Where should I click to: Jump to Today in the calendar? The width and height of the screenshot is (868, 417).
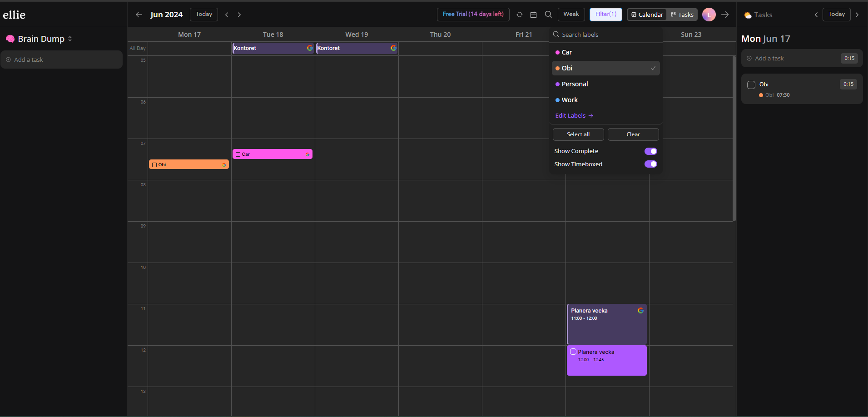point(204,14)
